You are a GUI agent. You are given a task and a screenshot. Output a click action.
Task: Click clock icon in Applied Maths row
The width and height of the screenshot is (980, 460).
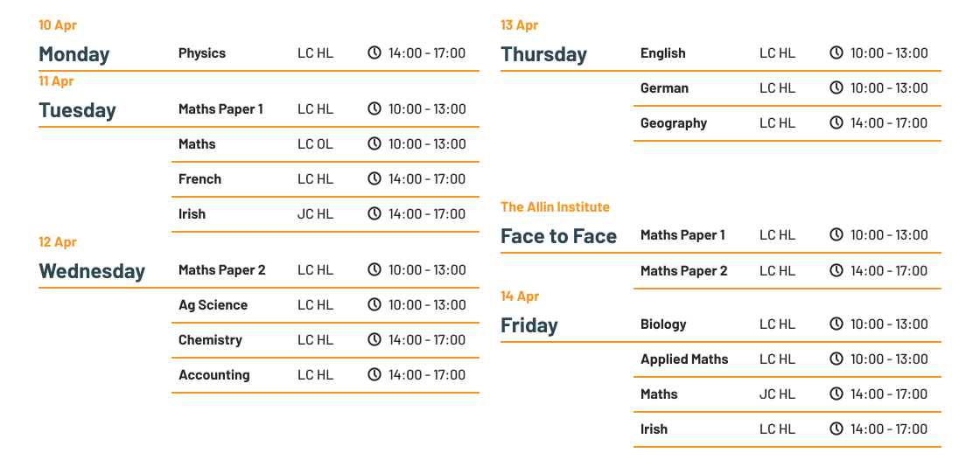pos(836,359)
